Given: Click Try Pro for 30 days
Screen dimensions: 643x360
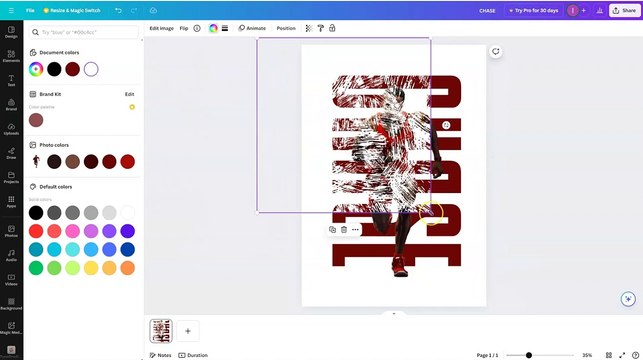Looking at the screenshot, I should tap(534, 11).
